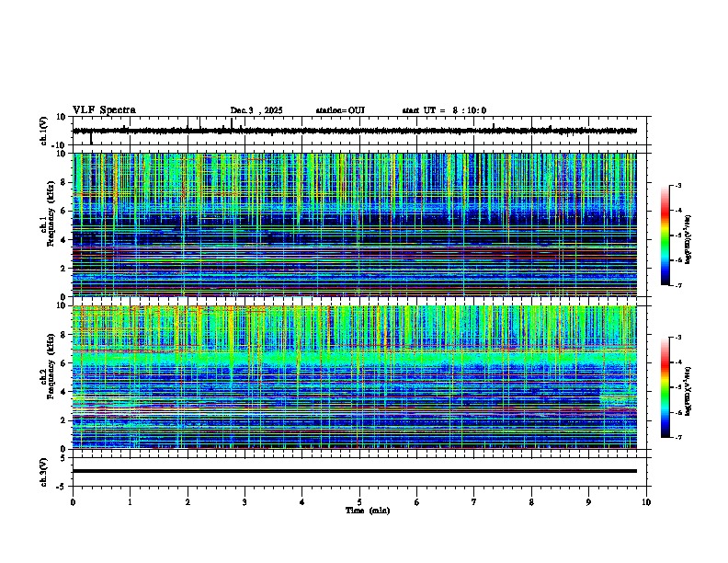This screenshot has height=563, width=728.
Task: Click time axis tick label "10"
Action: (646, 502)
